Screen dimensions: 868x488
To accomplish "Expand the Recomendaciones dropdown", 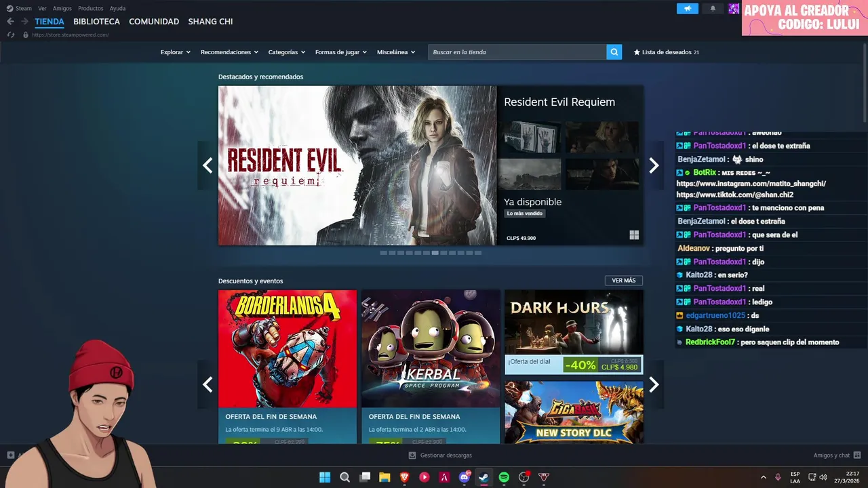I will click(x=229, y=52).
